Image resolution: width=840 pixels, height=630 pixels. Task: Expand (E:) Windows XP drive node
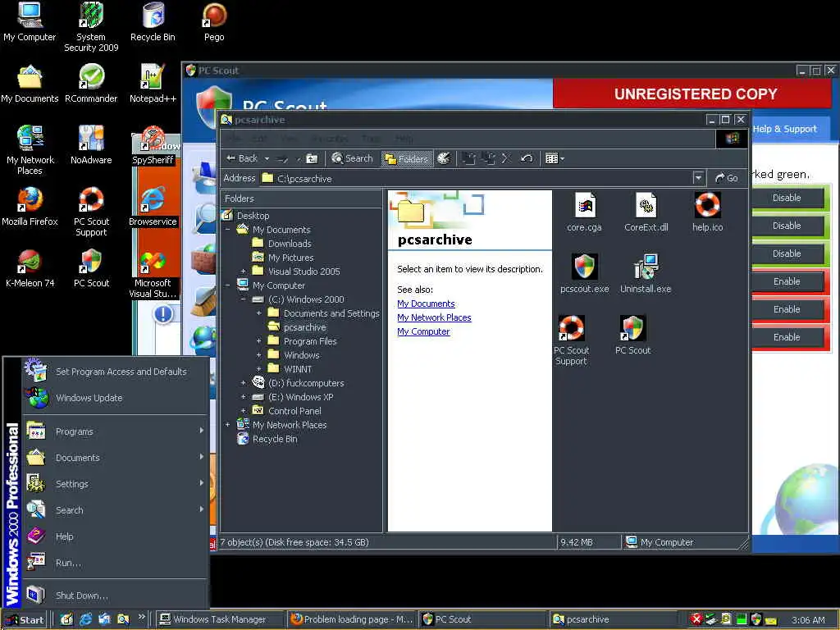click(x=243, y=396)
